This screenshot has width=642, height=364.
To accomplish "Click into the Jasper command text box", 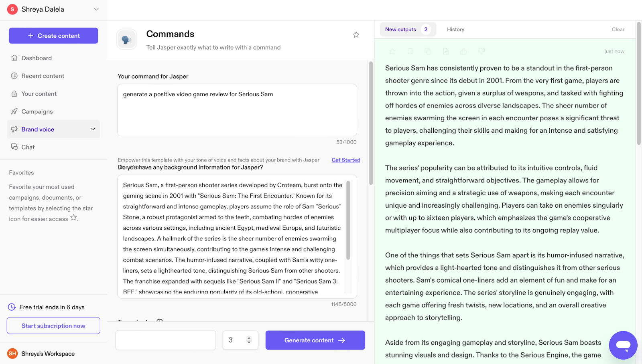I will [237, 110].
